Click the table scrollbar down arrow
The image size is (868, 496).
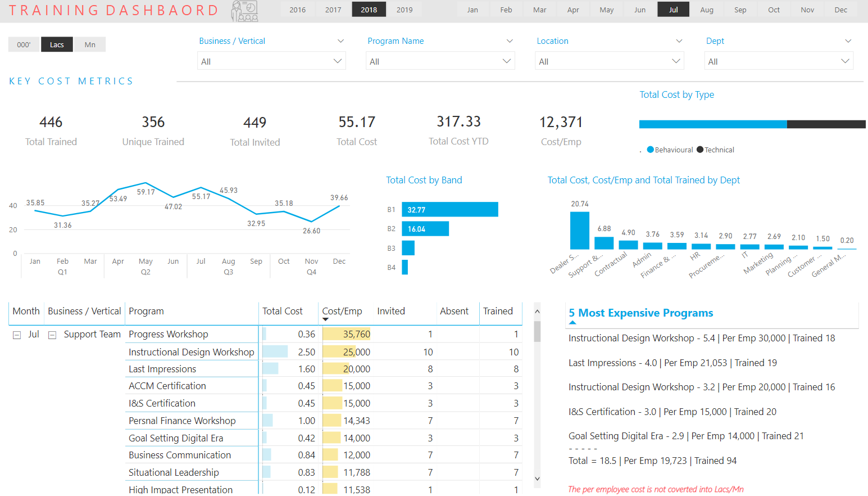click(x=537, y=479)
